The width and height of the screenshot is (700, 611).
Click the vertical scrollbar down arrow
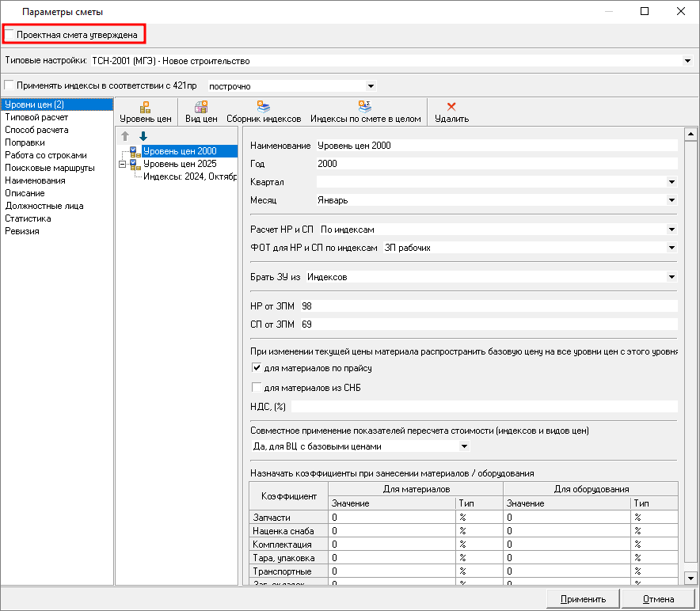click(689, 579)
